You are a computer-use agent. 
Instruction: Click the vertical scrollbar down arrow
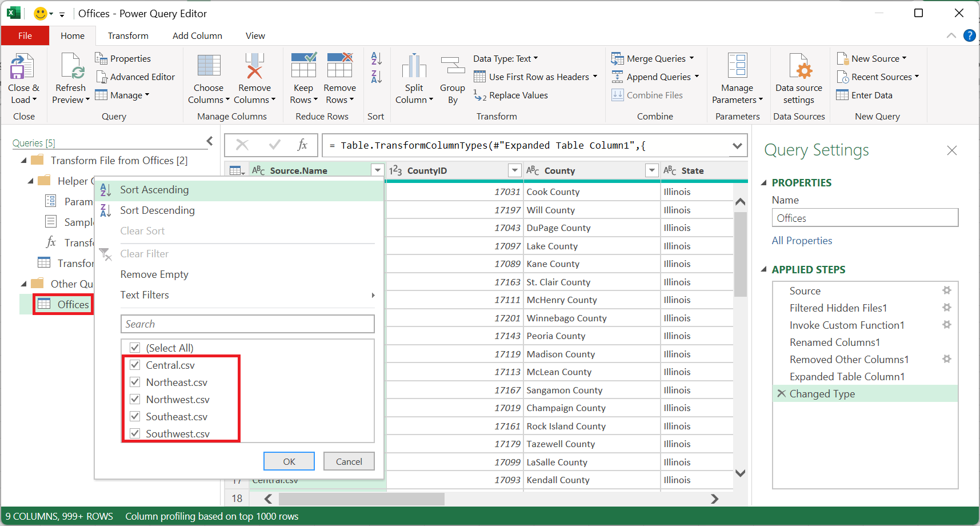(x=741, y=473)
